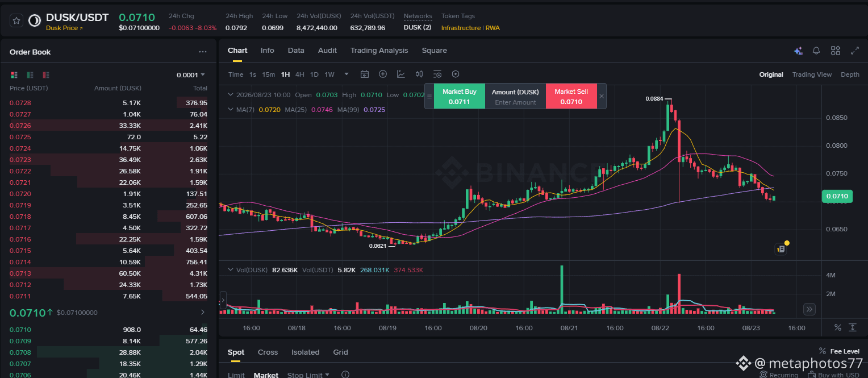The image size is (868, 378).
Task: Select order book view showing both sides
Action: point(14,74)
